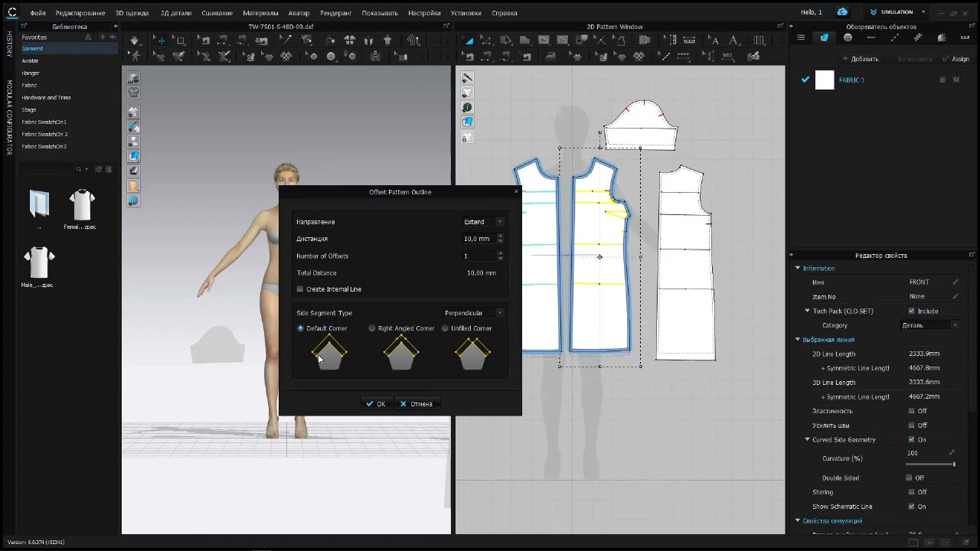
Task: Collapse the Выбранная линия section
Action: [798, 340]
